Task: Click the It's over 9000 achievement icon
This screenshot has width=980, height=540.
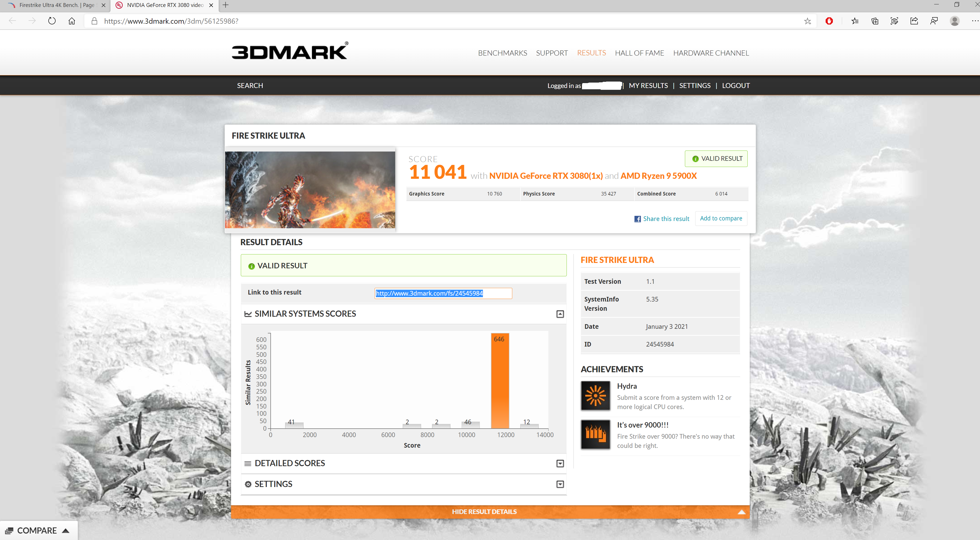Action: pos(595,434)
